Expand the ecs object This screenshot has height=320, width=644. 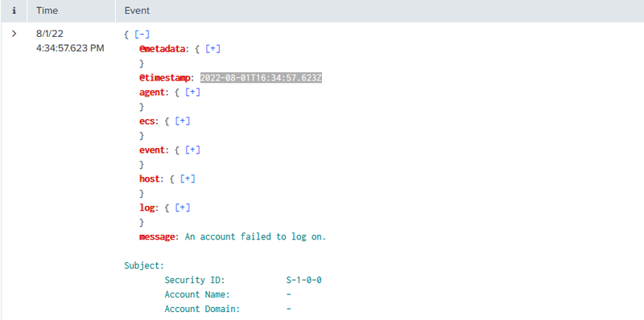(x=183, y=121)
